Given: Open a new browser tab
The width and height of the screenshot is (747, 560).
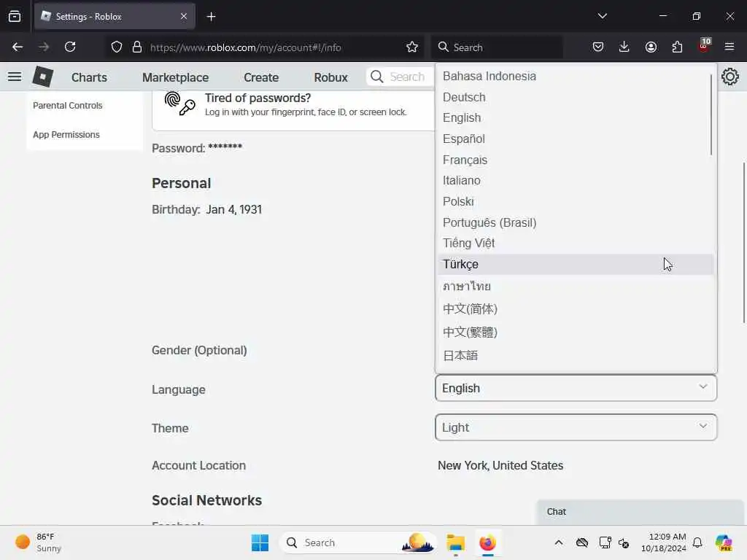Looking at the screenshot, I should coord(211,17).
